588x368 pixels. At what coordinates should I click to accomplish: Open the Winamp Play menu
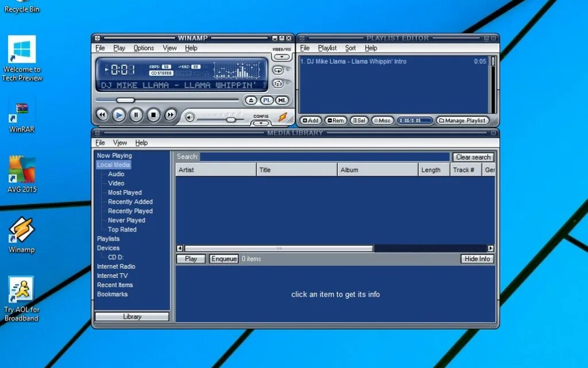tap(119, 48)
